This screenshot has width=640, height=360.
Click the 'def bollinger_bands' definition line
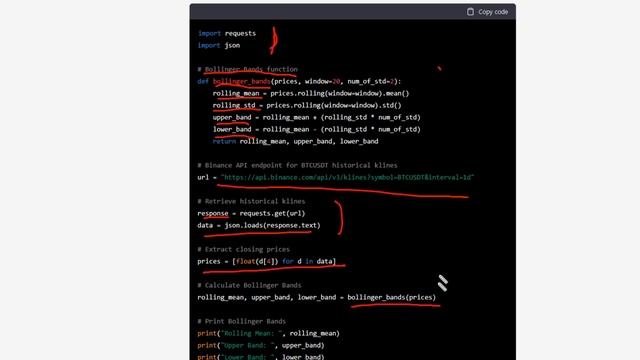pos(299,81)
